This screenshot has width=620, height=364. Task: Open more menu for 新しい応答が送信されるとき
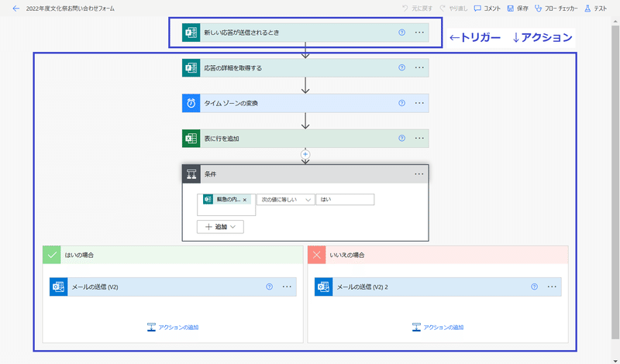[419, 33]
